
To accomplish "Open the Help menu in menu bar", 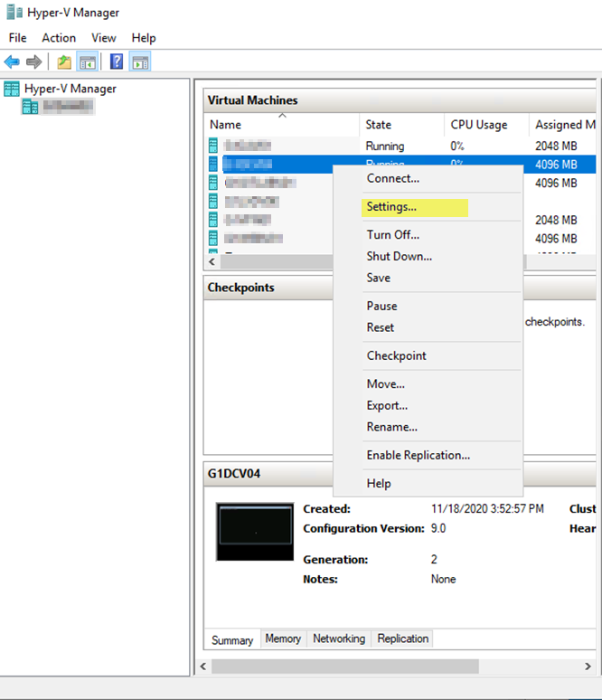I will pos(144,38).
